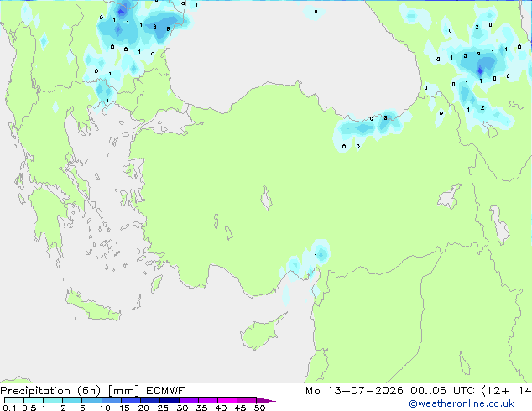This screenshot has width=532, height=411.
Task: Click the legend value '25'
Action: [x=163, y=408]
